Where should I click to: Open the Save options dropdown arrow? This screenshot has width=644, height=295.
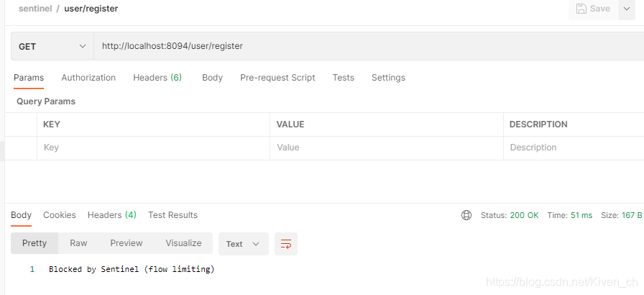(627, 9)
